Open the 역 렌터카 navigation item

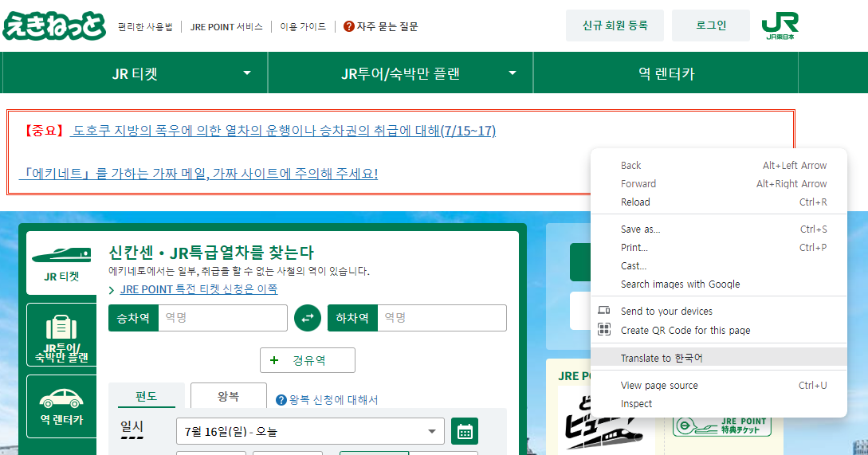point(666,73)
